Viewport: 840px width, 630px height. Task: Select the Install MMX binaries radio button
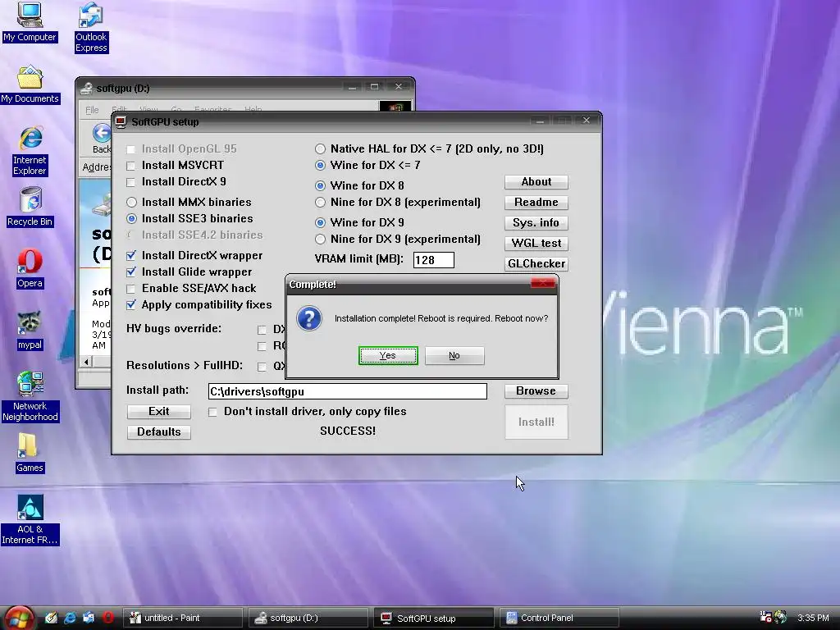point(131,202)
